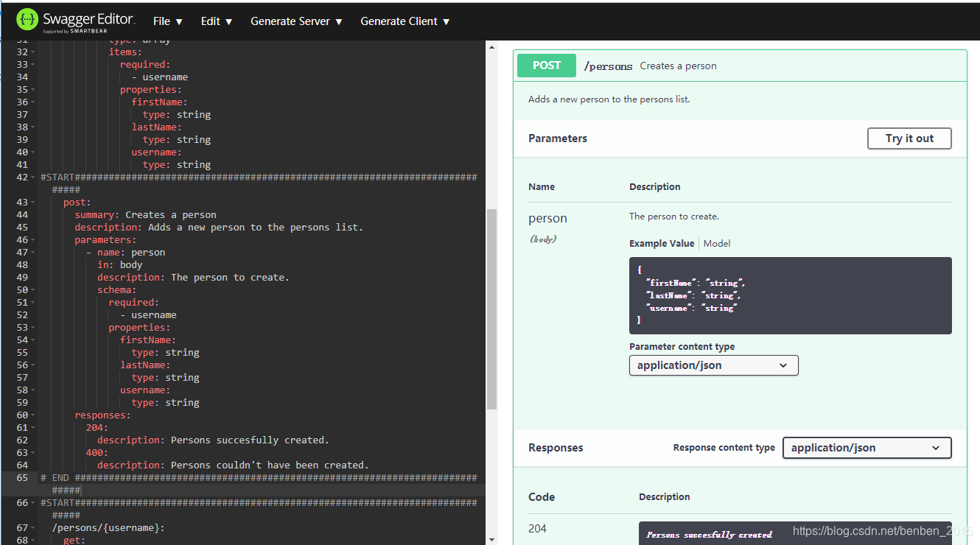Open Parameter content type dropdown

tap(713, 365)
